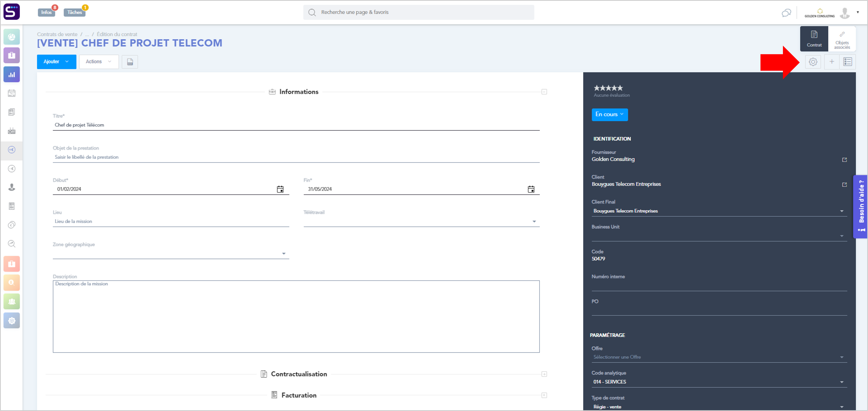The image size is (868, 411).
Task: Open the blue bar chart sidebar module
Action: pos(12,74)
